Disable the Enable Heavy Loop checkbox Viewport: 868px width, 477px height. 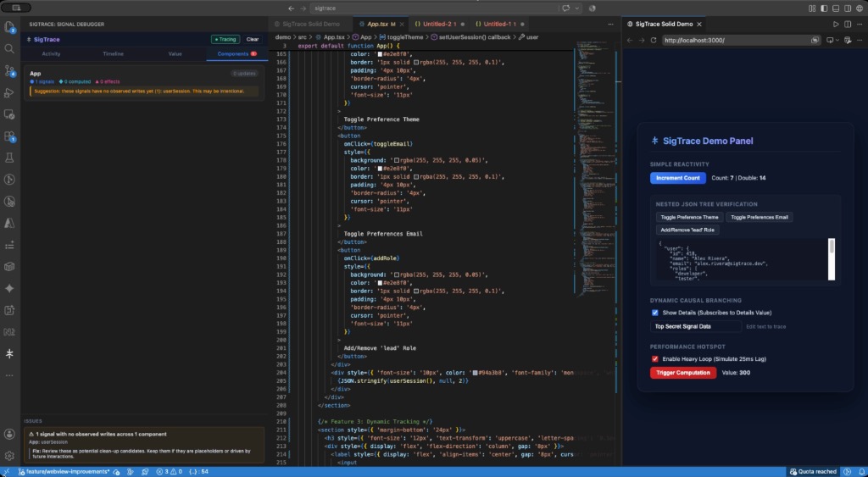click(x=655, y=359)
